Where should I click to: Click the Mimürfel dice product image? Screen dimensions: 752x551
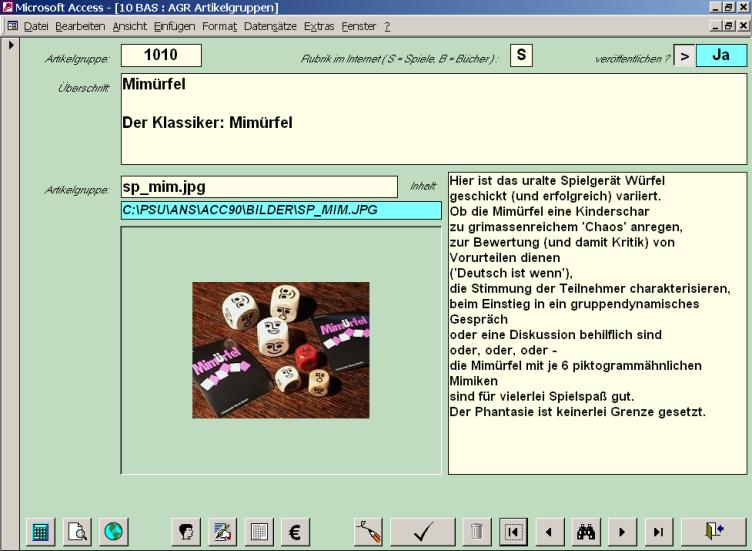coord(281,349)
